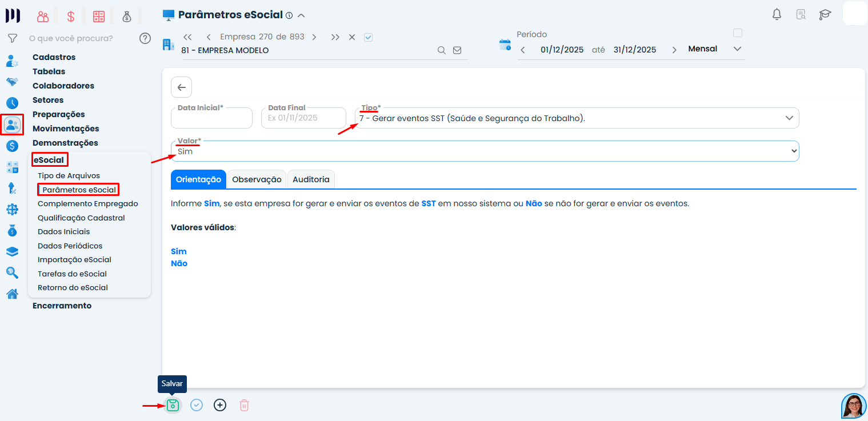Switch to the Observação tab
This screenshot has width=868, height=421.
coord(257,179)
